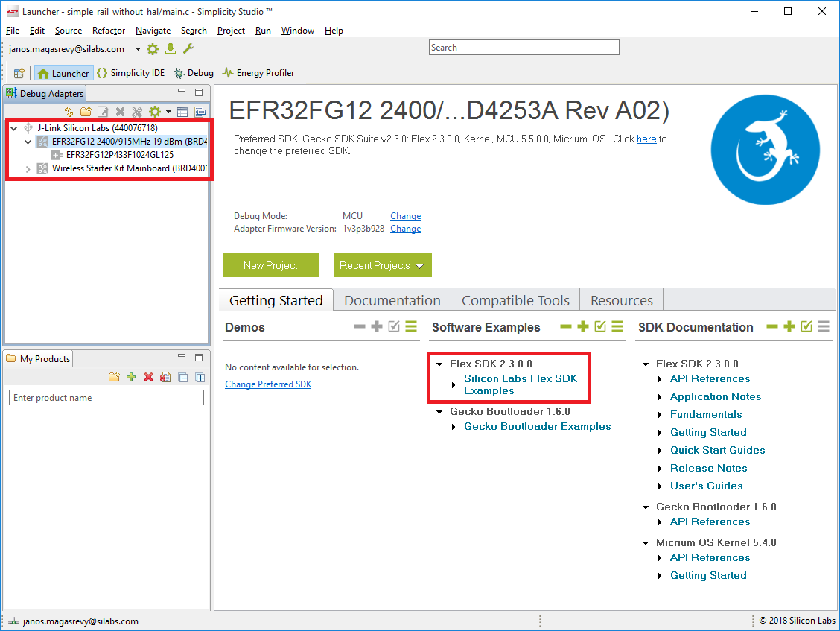Click the update software download icon
The height and width of the screenshot is (631, 840).
171,49
